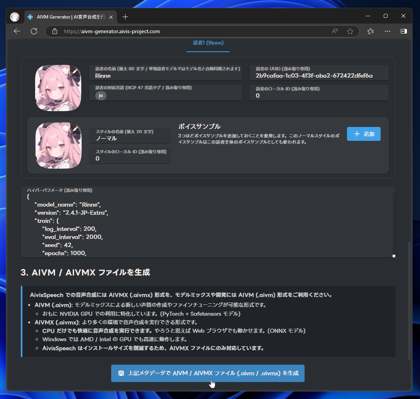
Task: Click the AivisSpeech はインストール sub-bullet text
Action: pos(153,348)
